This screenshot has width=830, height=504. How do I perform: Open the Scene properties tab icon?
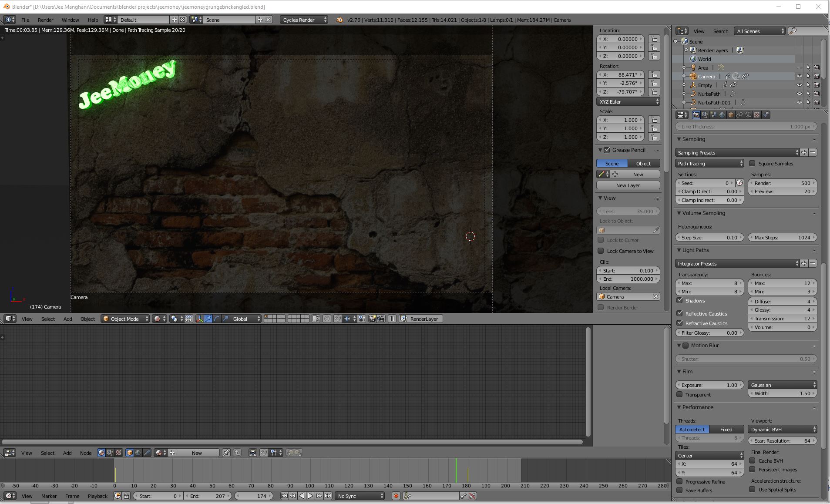click(713, 115)
